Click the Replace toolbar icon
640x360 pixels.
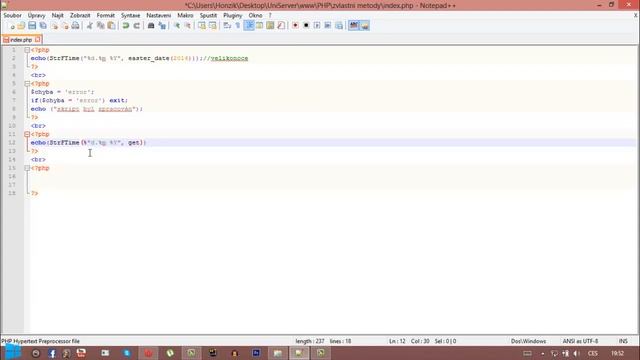coord(162,26)
